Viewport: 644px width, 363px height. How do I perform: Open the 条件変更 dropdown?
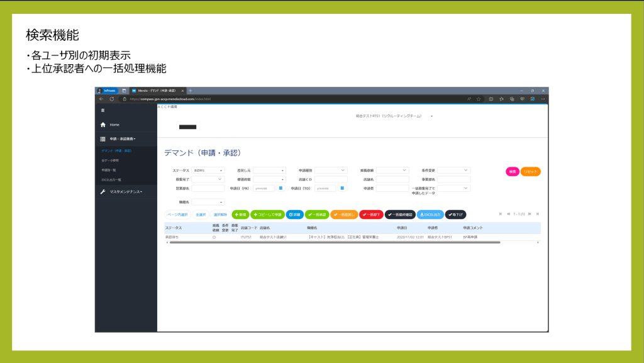(453, 170)
